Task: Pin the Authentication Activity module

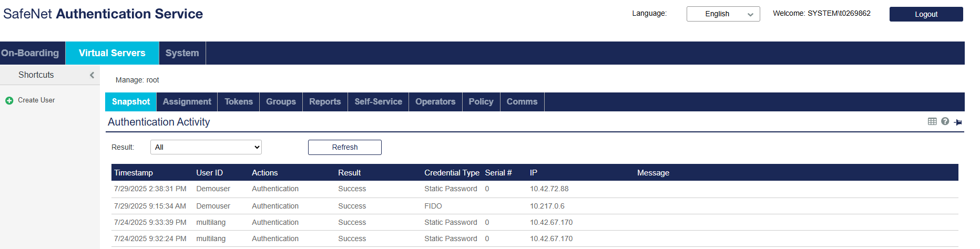Action: tap(958, 122)
